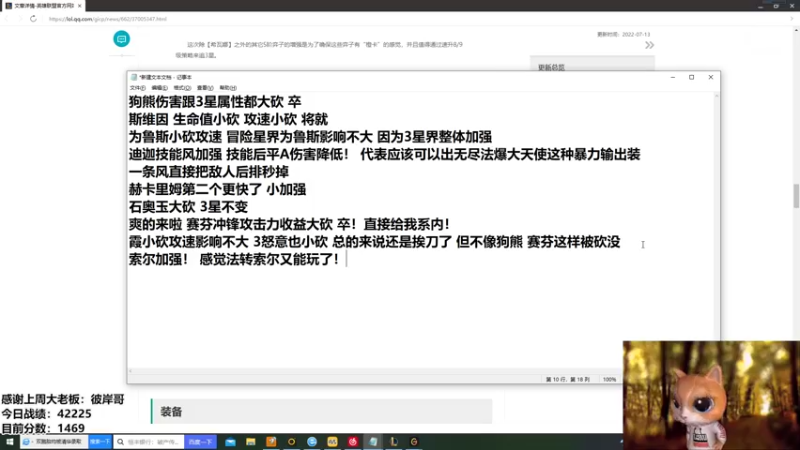Image resolution: width=800 pixels, height=450 pixels.
Task: Open the 文件 menu in Notepad
Action: pyautogui.click(x=137, y=88)
